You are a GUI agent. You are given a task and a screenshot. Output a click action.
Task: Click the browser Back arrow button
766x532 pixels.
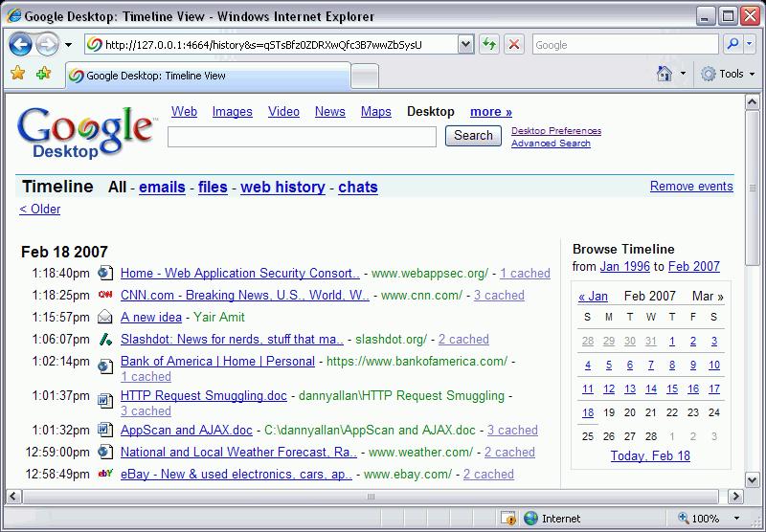[20, 45]
